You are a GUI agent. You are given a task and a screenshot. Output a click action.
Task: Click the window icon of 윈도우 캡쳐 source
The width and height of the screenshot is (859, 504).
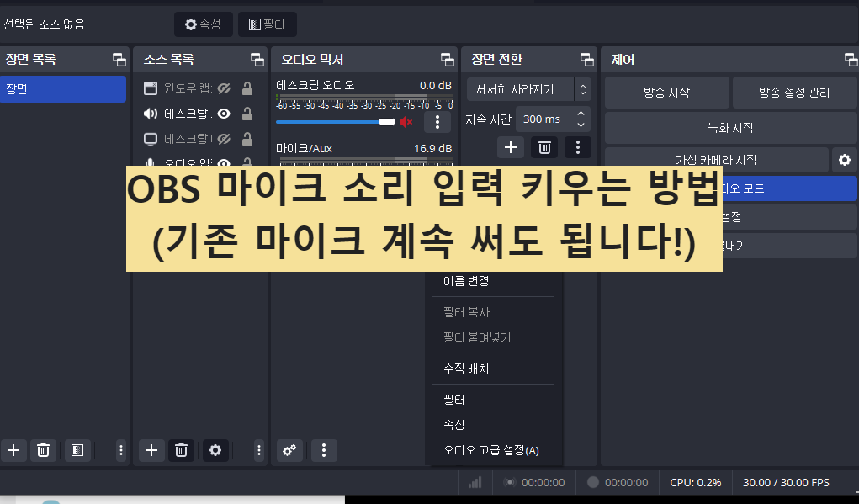pyautogui.click(x=150, y=88)
